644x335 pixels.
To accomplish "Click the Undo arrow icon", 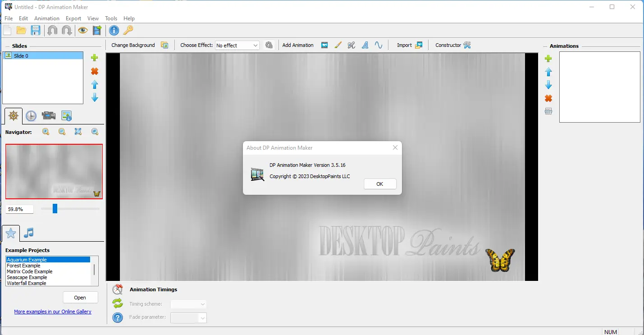I will pyautogui.click(x=52, y=30).
